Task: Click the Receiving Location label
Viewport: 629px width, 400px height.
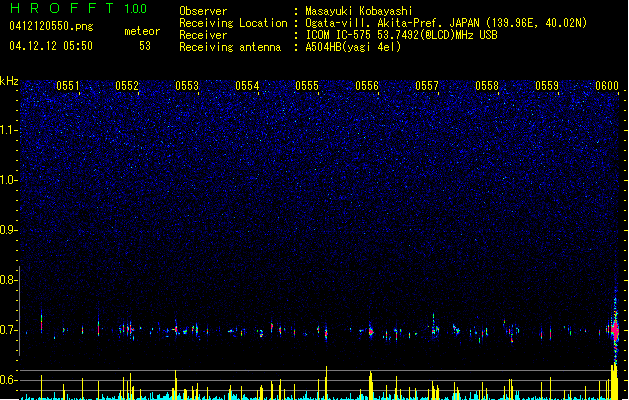Action: (233, 23)
